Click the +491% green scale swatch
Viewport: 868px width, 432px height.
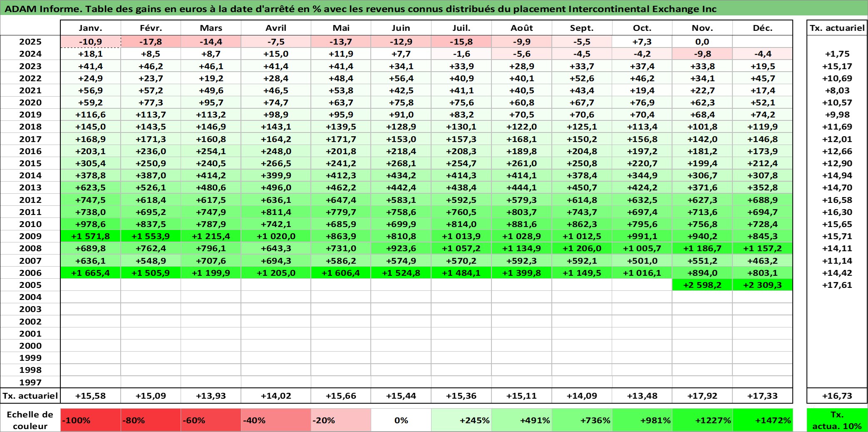click(522, 420)
